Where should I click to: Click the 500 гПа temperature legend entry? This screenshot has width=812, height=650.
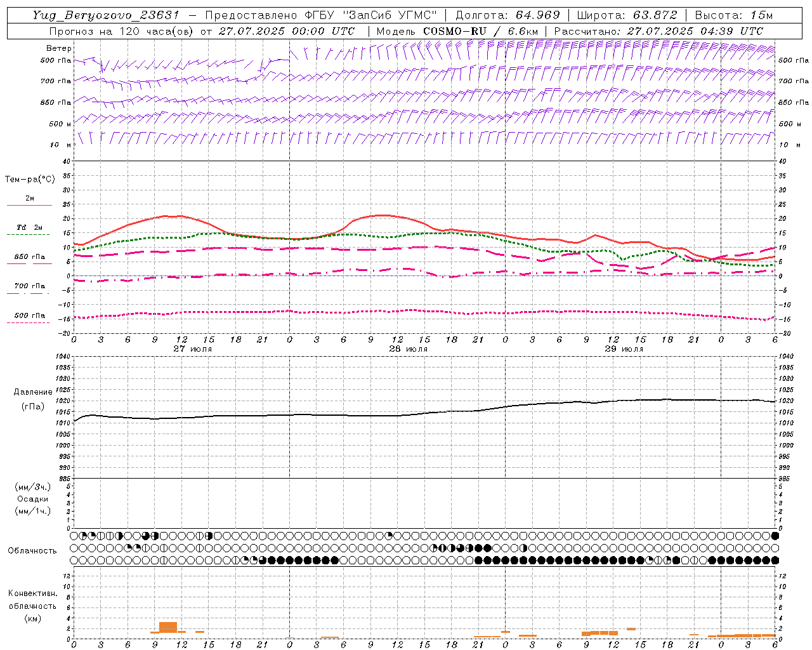pyautogui.click(x=30, y=315)
